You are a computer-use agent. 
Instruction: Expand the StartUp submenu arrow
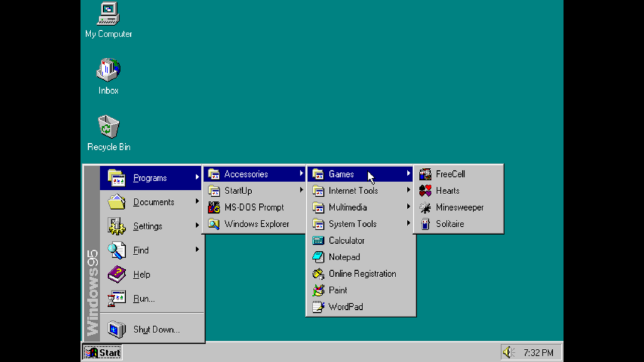pyautogui.click(x=301, y=190)
